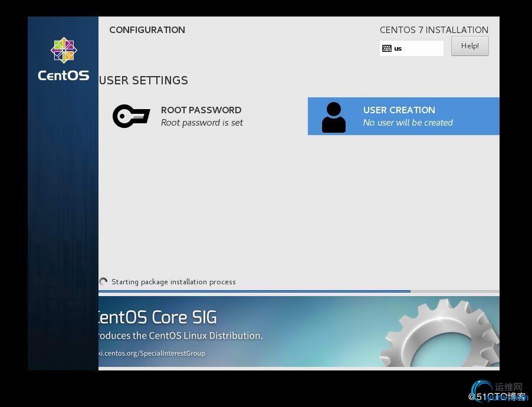Click the root password key icon
Screen dimensions: 532x407
132,116
